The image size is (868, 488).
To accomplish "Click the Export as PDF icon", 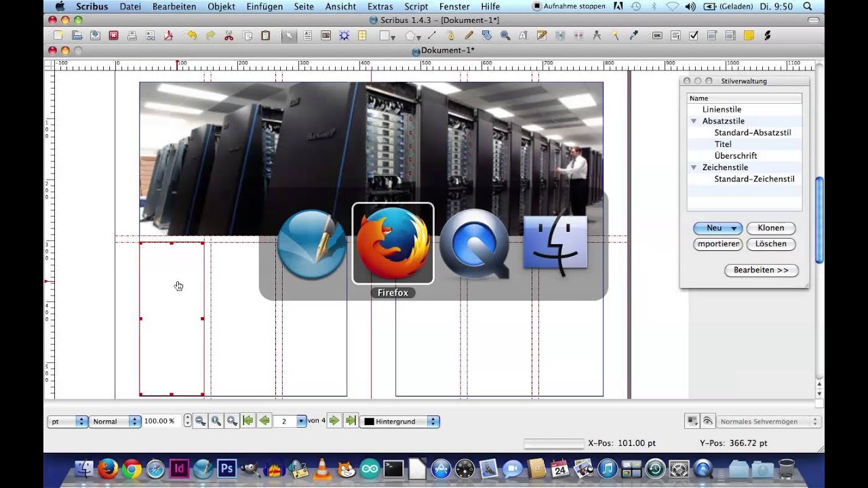I will coord(168,35).
